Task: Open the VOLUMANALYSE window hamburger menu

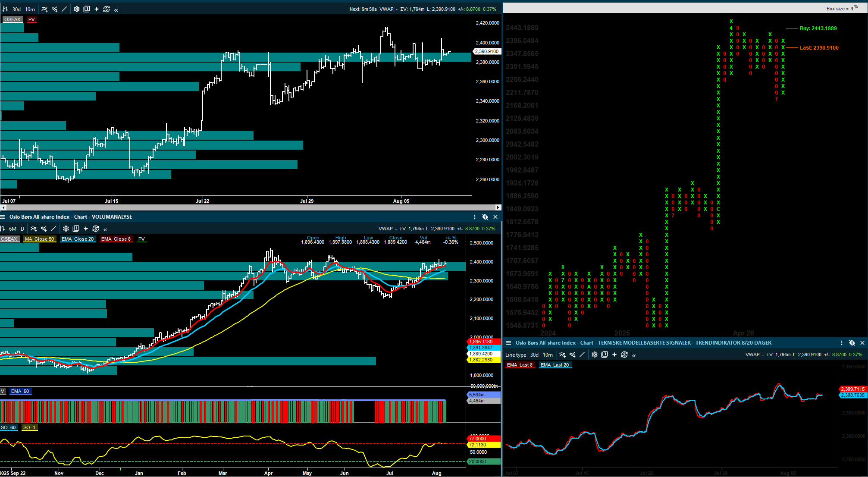Action: point(3,217)
